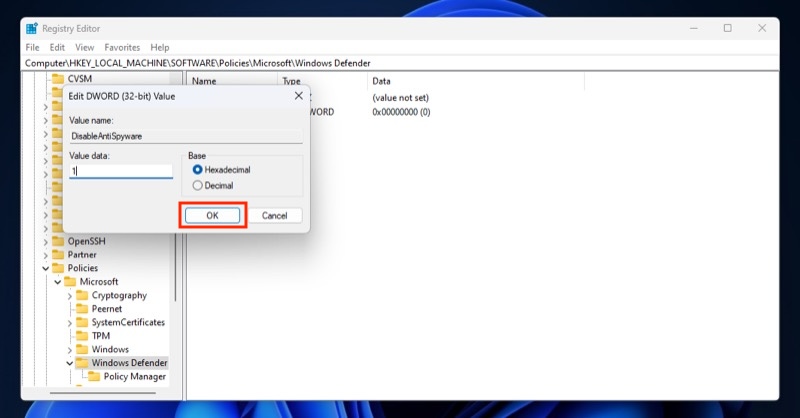Select the Cryptography key label
The height and width of the screenshot is (418, 800).
[119, 295]
